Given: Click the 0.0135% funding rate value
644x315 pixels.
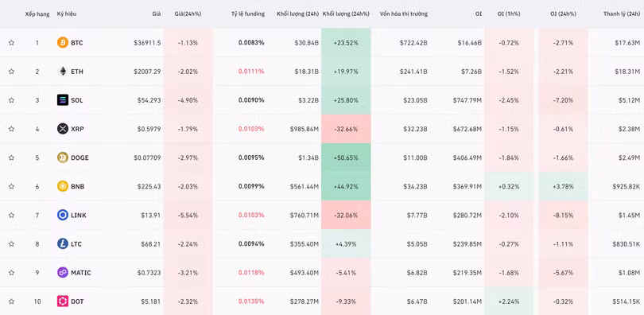Looking at the screenshot, I should [x=251, y=301].
